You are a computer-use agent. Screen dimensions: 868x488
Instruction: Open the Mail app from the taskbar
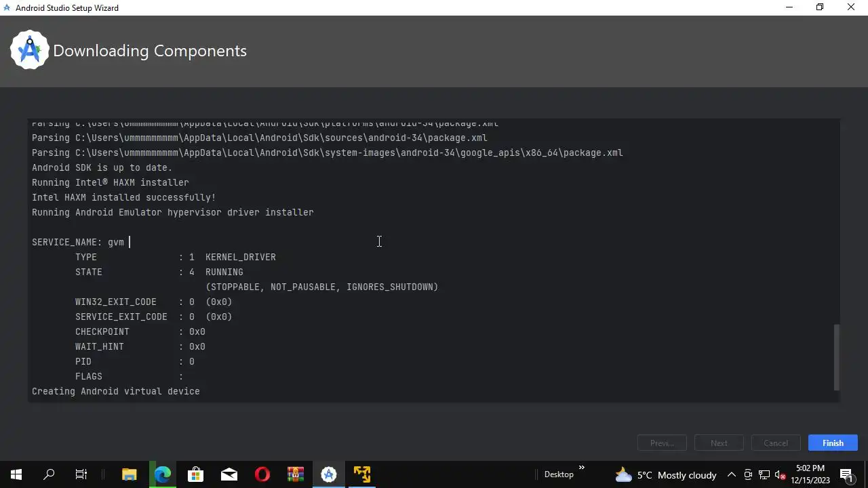(x=229, y=474)
